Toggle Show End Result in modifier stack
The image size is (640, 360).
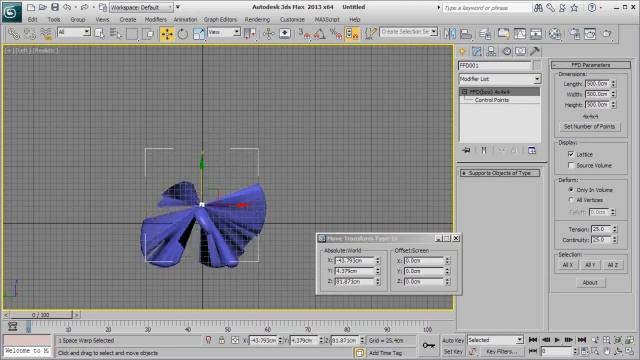[x=484, y=150]
